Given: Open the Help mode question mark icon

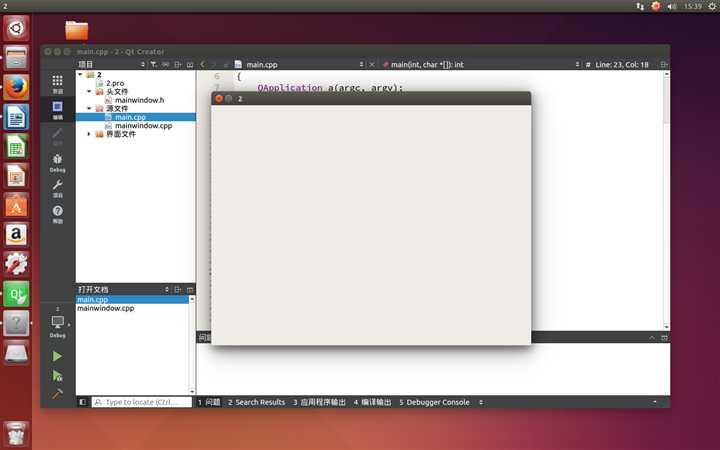Looking at the screenshot, I should coord(57,214).
